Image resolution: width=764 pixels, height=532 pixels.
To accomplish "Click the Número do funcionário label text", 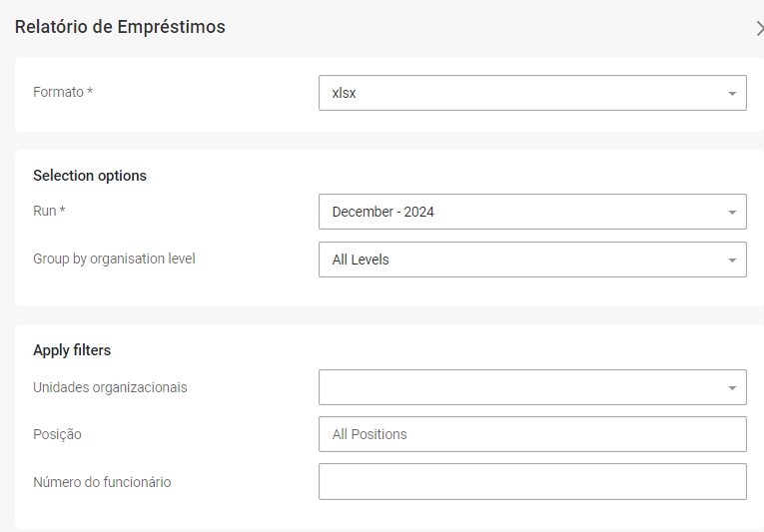I will pyautogui.click(x=102, y=482).
